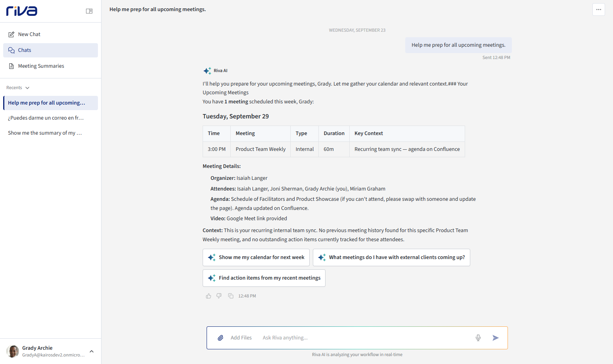The width and height of the screenshot is (613, 364).
Task: Collapse the Recents list
Action: (27, 88)
